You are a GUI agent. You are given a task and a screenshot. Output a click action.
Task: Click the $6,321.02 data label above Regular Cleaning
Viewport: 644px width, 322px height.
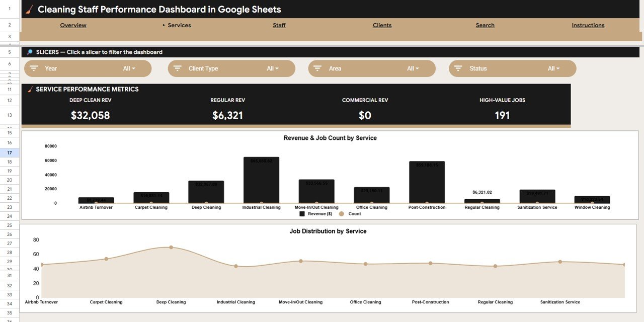tap(482, 192)
